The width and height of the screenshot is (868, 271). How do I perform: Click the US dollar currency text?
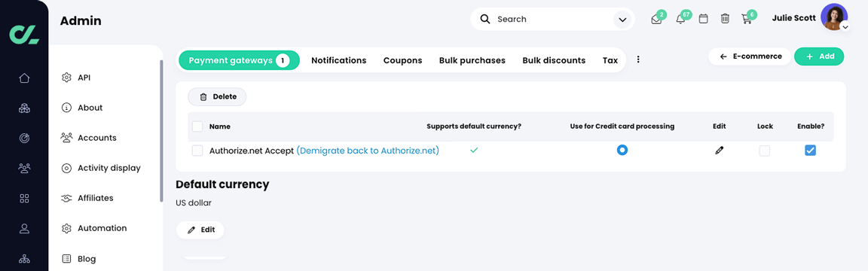tap(193, 203)
